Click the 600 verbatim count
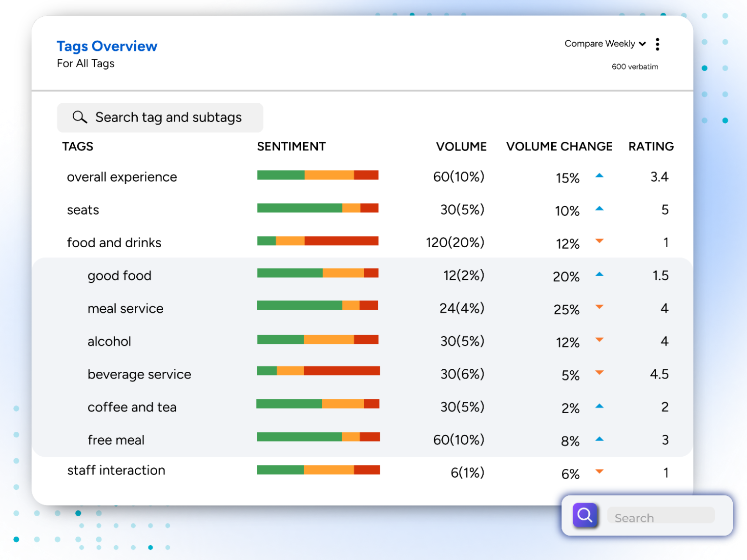Image resolution: width=747 pixels, height=560 pixels. pos(635,66)
